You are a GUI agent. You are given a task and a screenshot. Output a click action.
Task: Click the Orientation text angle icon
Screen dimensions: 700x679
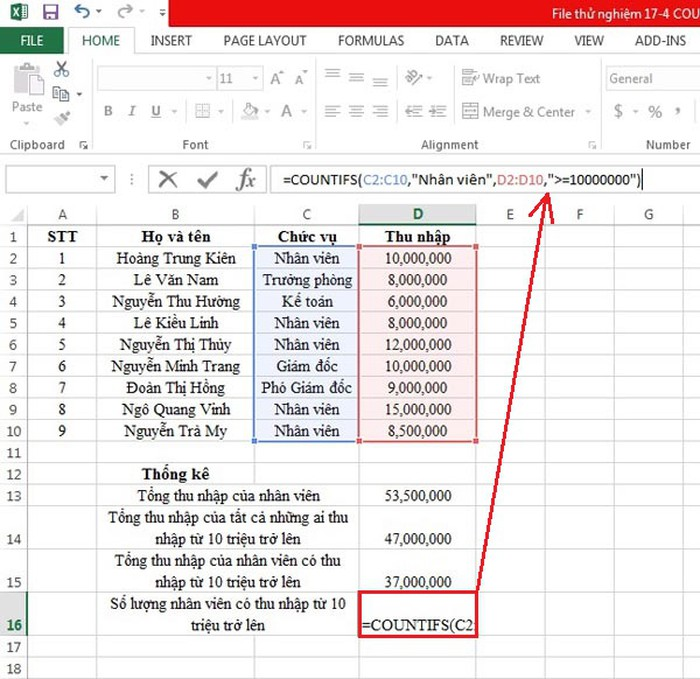pyautogui.click(x=413, y=77)
